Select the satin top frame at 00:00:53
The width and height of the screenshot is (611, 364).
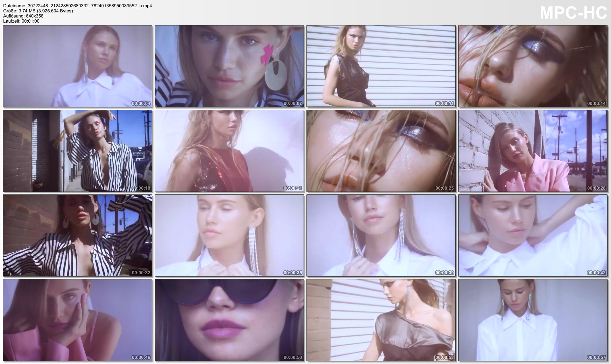381,320
